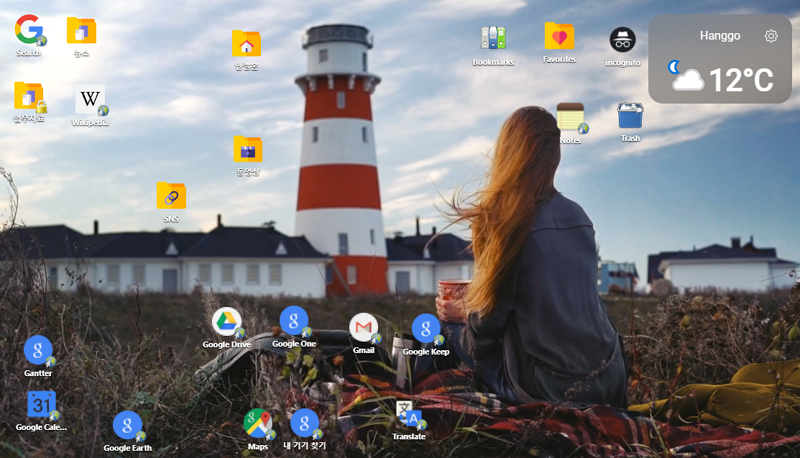Open the Wikipedia shortcut
Image resolution: width=800 pixels, height=458 pixels.
tap(91, 99)
